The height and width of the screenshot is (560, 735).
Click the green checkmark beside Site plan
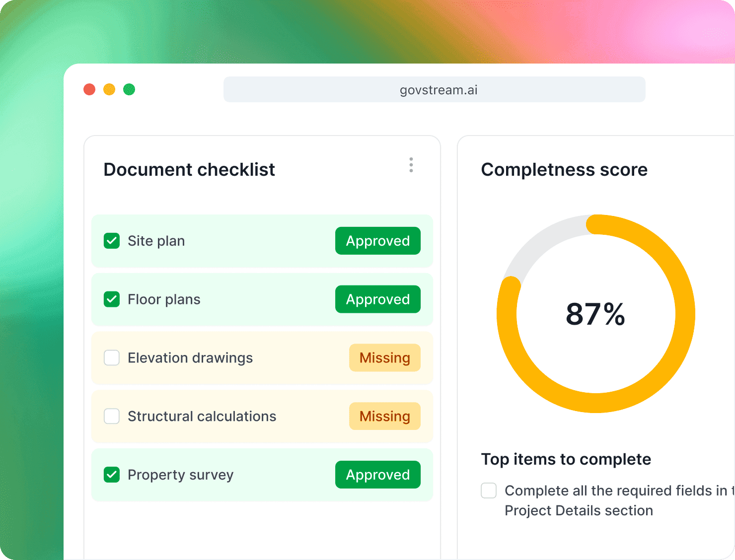click(112, 240)
